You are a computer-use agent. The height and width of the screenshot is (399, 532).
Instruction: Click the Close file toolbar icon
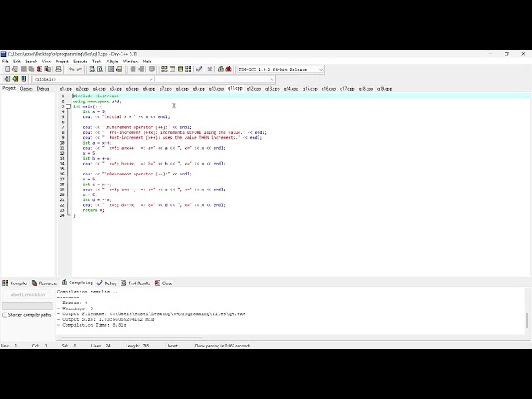pos(39,69)
